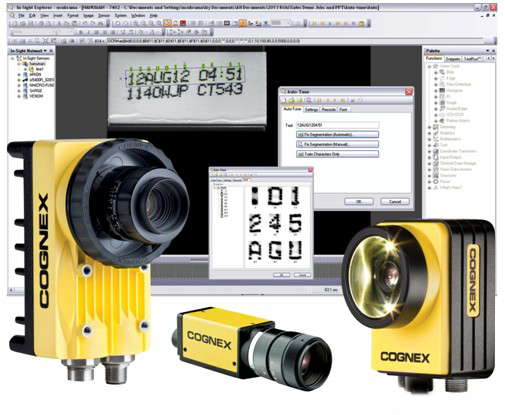
Task: Expand the ARION sensor in In-Sight Network
Action: pos(19,75)
